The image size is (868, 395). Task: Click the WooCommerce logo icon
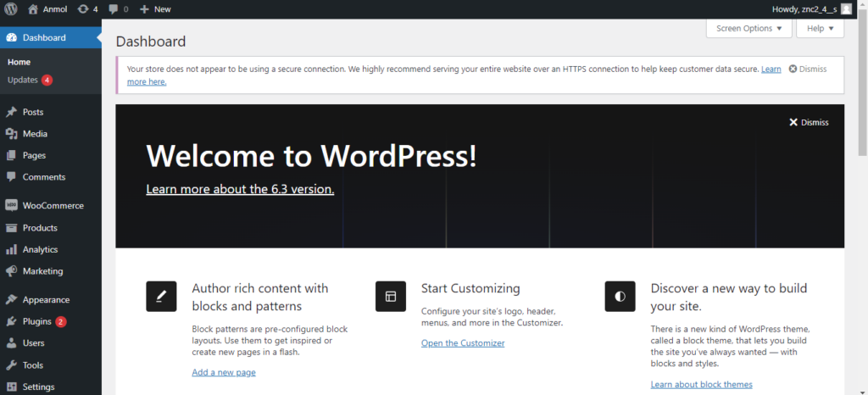coord(11,205)
